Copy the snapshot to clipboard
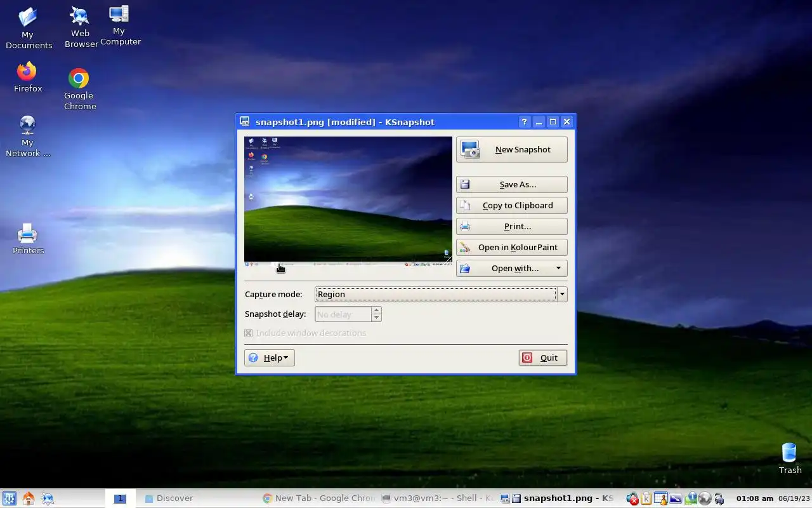 511,205
